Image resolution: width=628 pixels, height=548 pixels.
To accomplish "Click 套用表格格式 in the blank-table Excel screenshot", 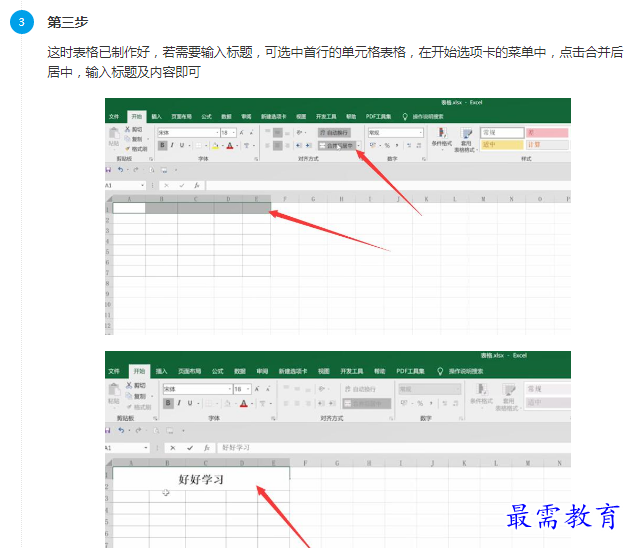I will pos(466,140).
